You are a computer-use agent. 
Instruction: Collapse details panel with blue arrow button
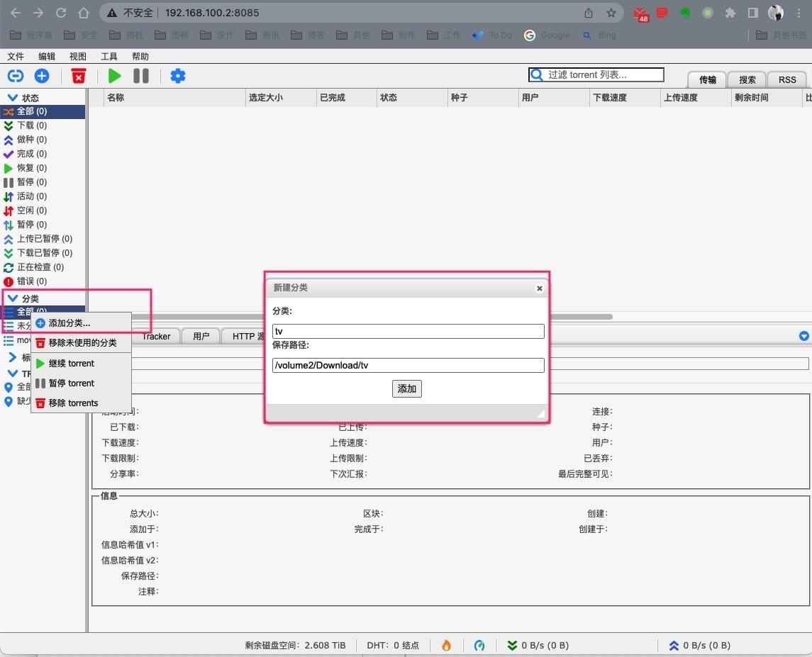[803, 336]
